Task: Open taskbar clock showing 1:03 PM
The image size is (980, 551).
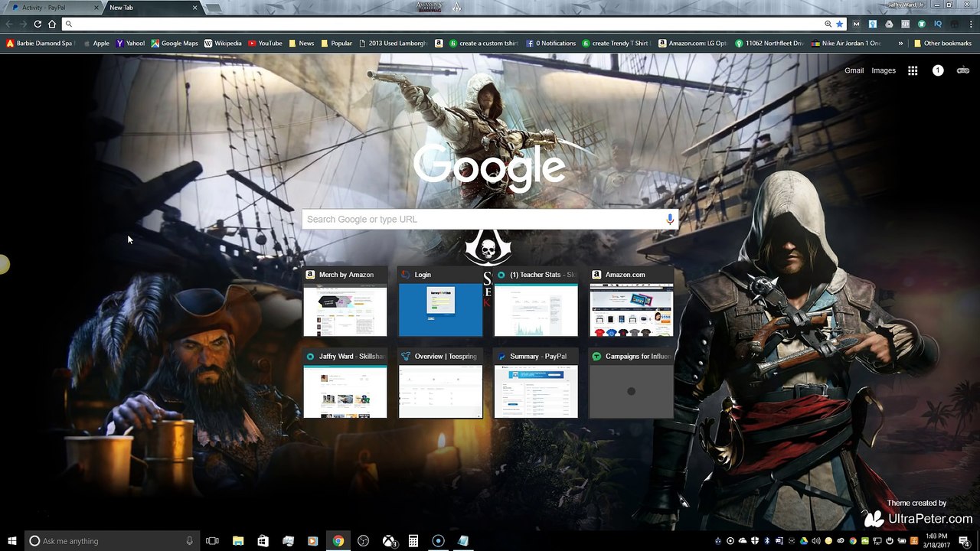Action: pyautogui.click(x=936, y=541)
